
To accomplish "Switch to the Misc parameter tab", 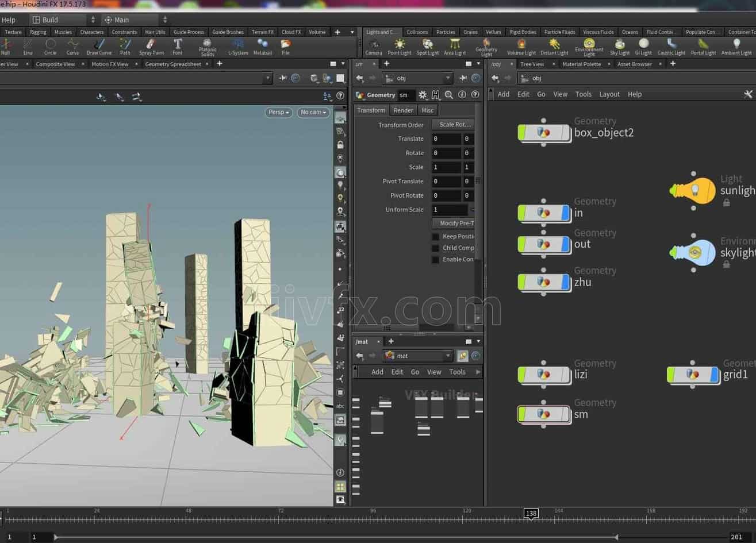I will point(427,110).
